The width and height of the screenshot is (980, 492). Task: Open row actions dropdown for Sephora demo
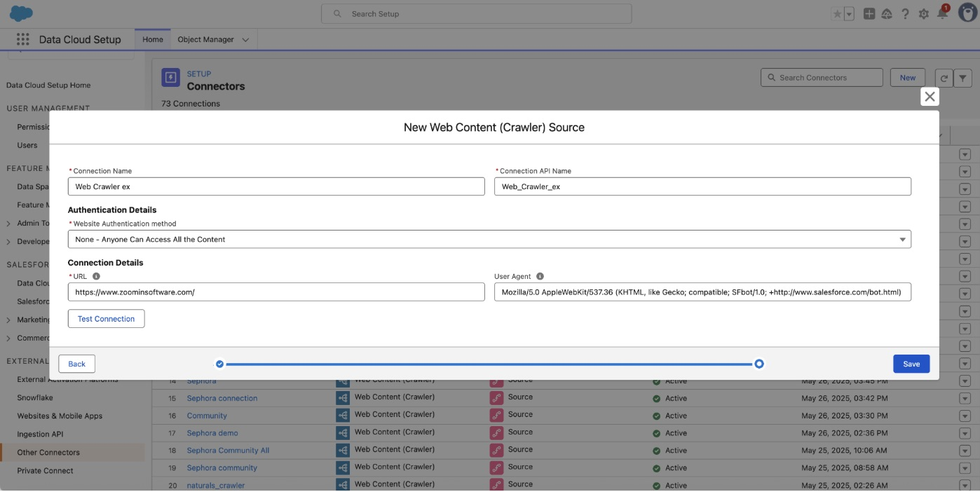965,433
